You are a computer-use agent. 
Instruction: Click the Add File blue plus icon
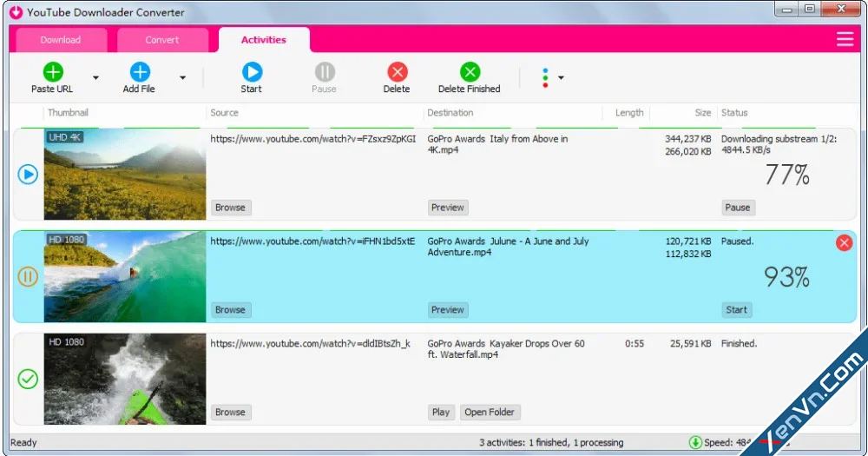point(140,72)
